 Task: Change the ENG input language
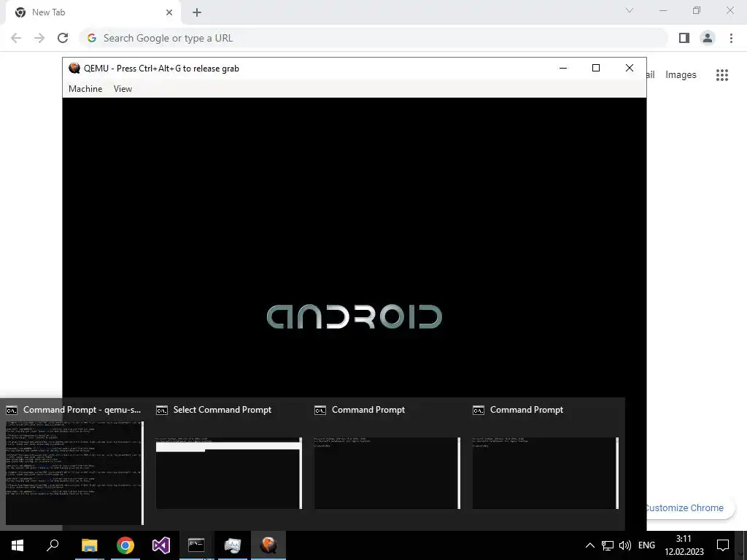point(646,545)
